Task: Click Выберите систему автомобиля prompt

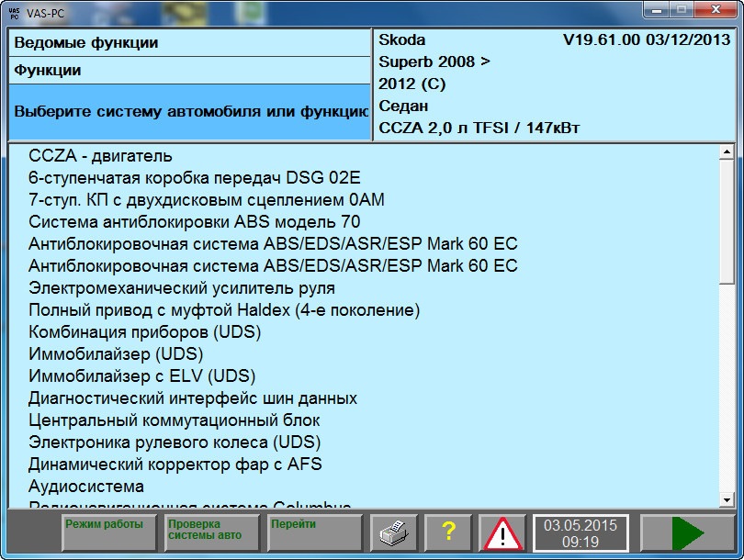Action: point(189,112)
